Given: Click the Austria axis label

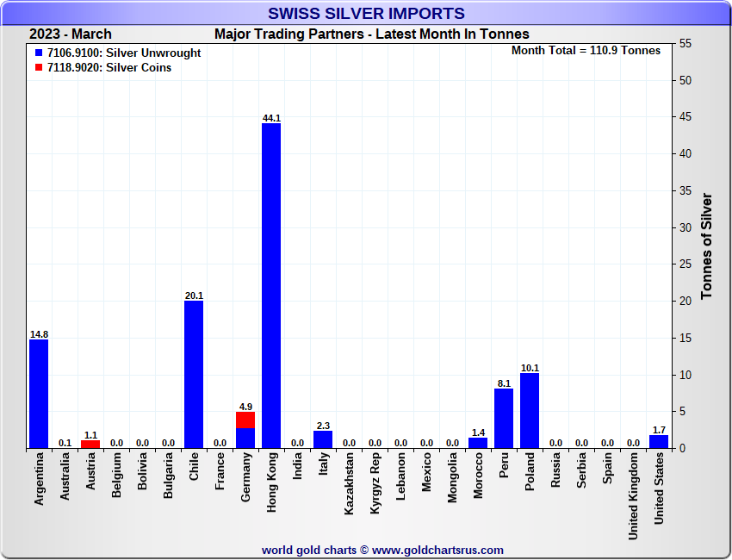Looking at the screenshot, I should [90, 470].
